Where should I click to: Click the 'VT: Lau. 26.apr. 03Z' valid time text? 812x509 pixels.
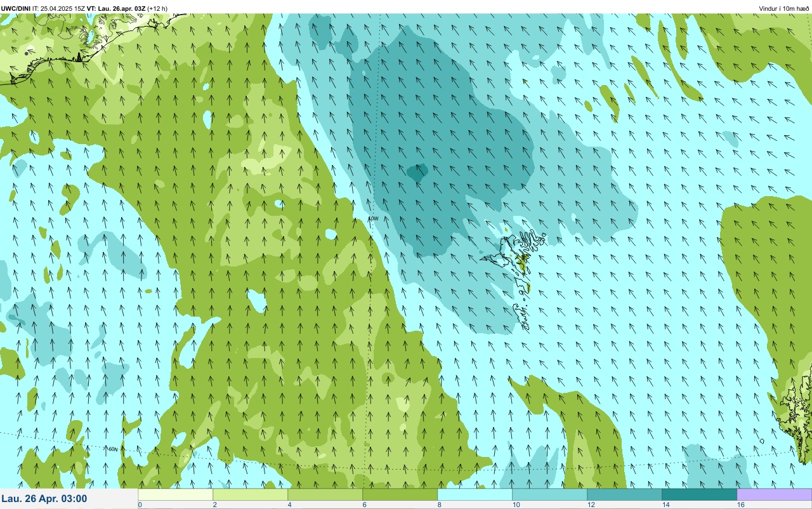(117, 8)
